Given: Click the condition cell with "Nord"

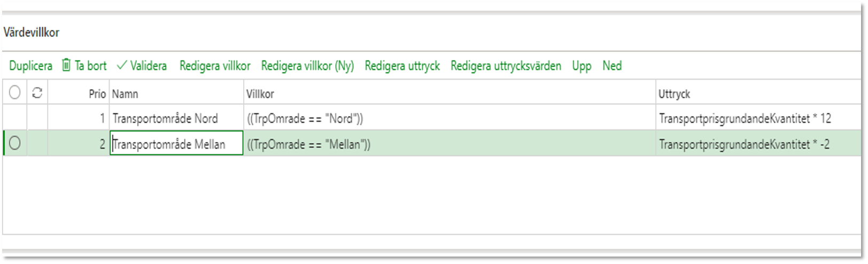Looking at the screenshot, I should coord(449,118).
